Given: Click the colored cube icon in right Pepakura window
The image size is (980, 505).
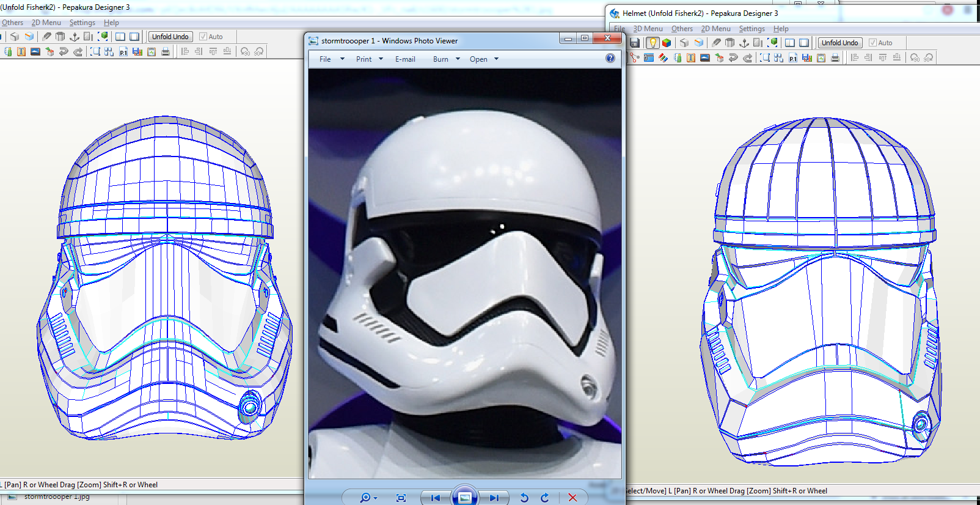Looking at the screenshot, I should 667,43.
